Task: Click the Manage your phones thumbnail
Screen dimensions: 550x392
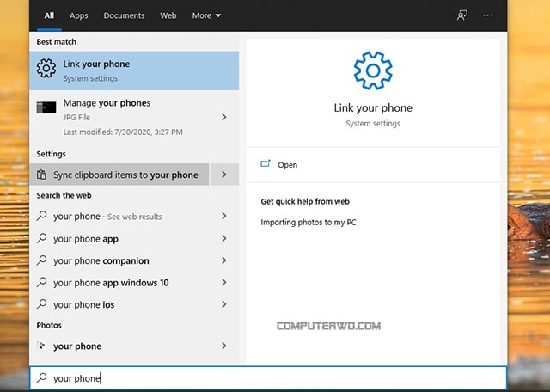Action: pos(46,107)
